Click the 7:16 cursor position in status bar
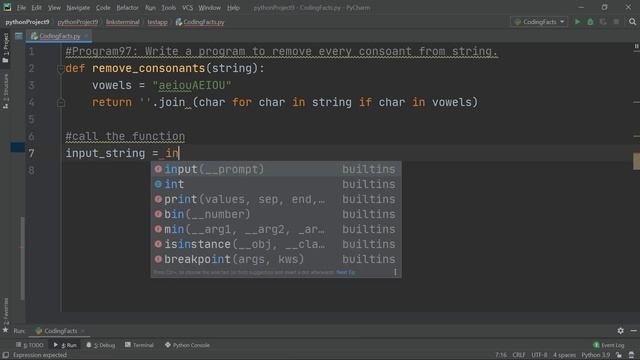 [501, 355]
